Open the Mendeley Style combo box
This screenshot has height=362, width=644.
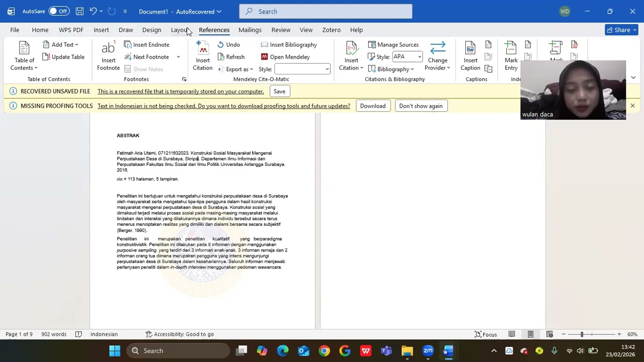pos(302,69)
